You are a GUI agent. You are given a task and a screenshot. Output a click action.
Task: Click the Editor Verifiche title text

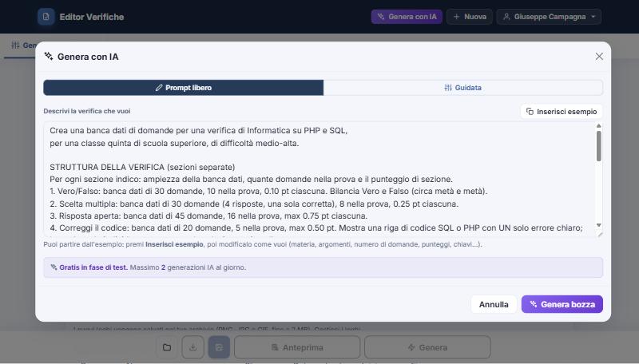pyautogui.click(x=92, y=17)
